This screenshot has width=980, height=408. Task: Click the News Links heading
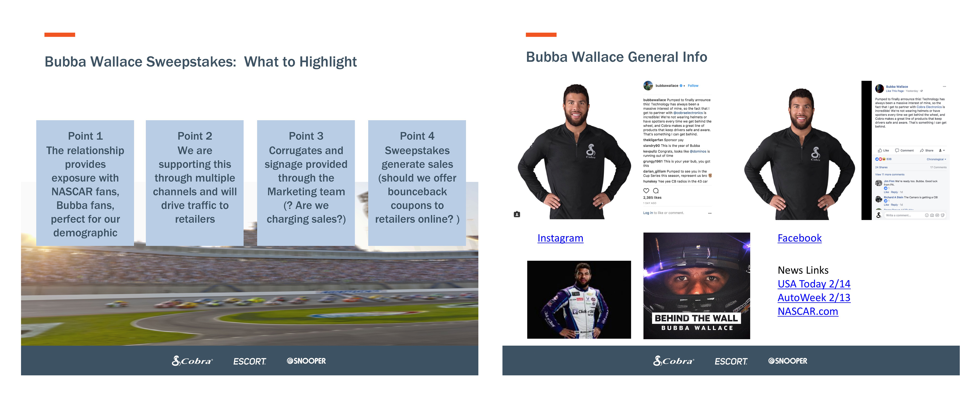click(x=803, y=270)
